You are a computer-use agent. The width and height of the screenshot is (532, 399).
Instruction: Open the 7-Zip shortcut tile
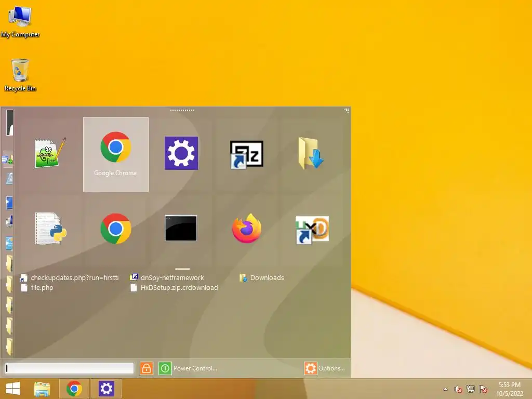[247, 154]
